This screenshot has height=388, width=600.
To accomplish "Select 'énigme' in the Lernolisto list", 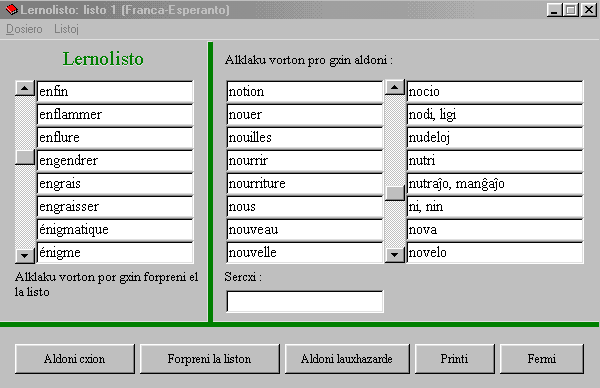I will pyautogui.click(x=115, y=252).
